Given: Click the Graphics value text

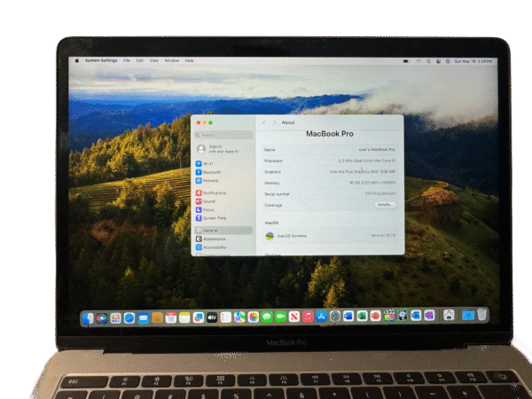Looking at the screenshot, I should pyautogui.click(x=363, y=172).
